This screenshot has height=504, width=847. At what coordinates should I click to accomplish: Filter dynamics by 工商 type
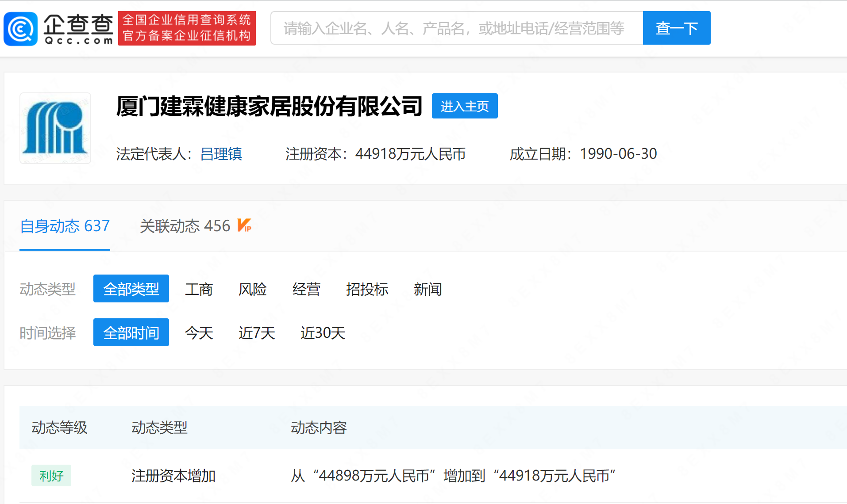point(199,289)
